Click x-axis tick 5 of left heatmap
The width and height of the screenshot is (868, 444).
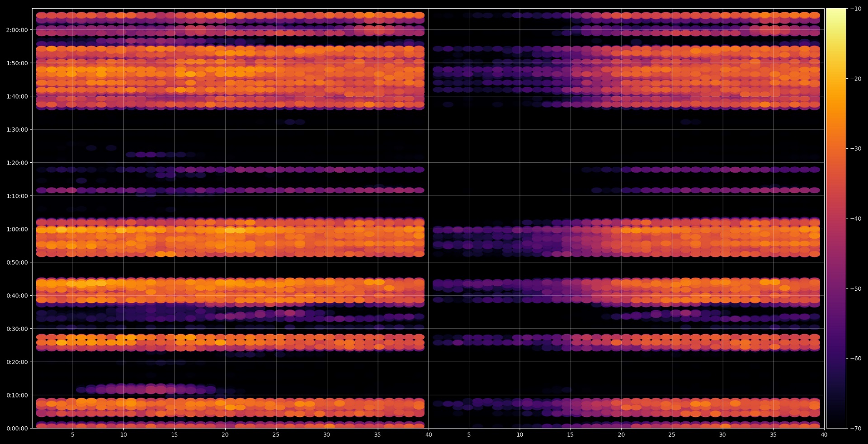tap(73, 435)
